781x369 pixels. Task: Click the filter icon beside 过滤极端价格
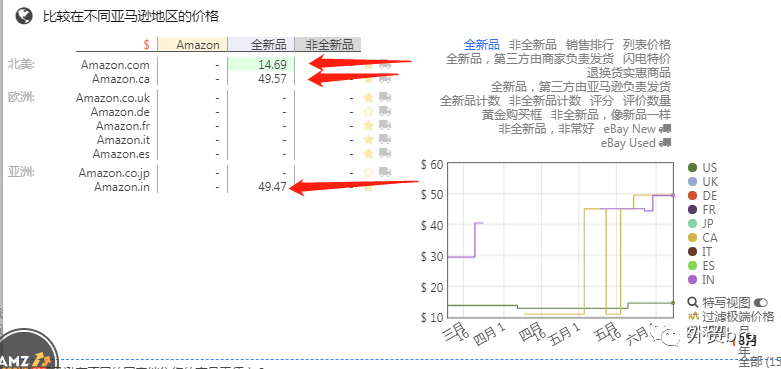click(693, 316)
